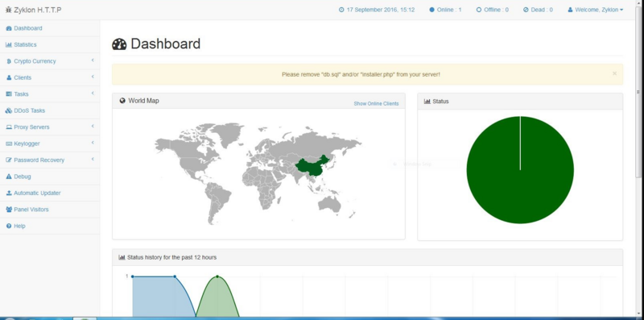
Task: Click the Help question mark icon
Action: pyautogui.click(x=9, y=226)
